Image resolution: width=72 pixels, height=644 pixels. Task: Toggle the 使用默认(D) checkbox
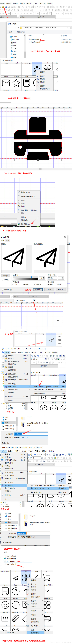pos(7,289)
